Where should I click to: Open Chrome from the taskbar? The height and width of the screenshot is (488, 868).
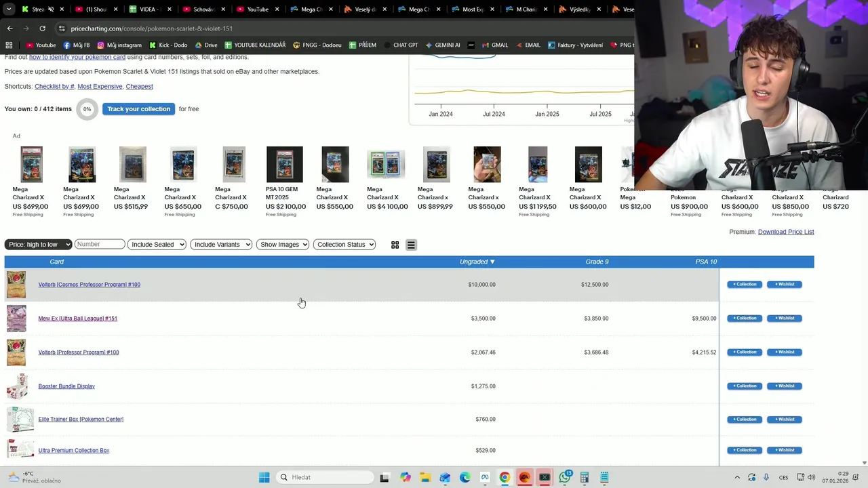coord(505,477)
